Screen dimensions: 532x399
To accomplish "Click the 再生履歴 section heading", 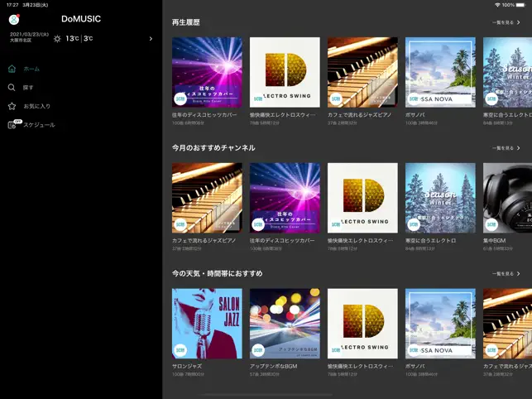I will point(186,22).
